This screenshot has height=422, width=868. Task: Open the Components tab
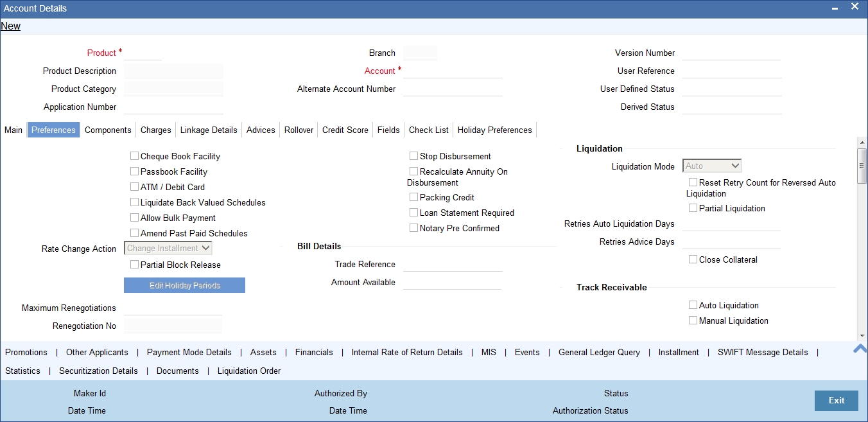click(108, 130)
